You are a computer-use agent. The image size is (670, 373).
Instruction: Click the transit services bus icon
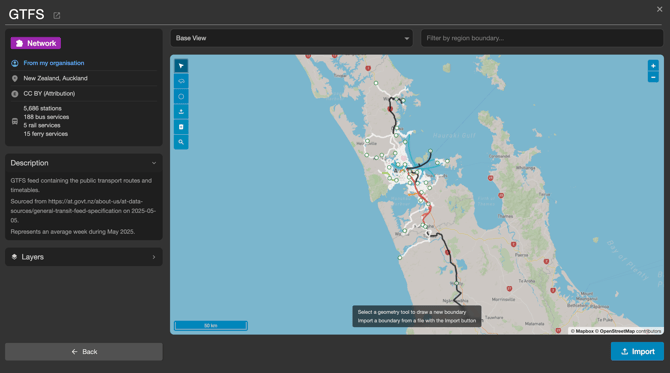[x=15, y=121]
